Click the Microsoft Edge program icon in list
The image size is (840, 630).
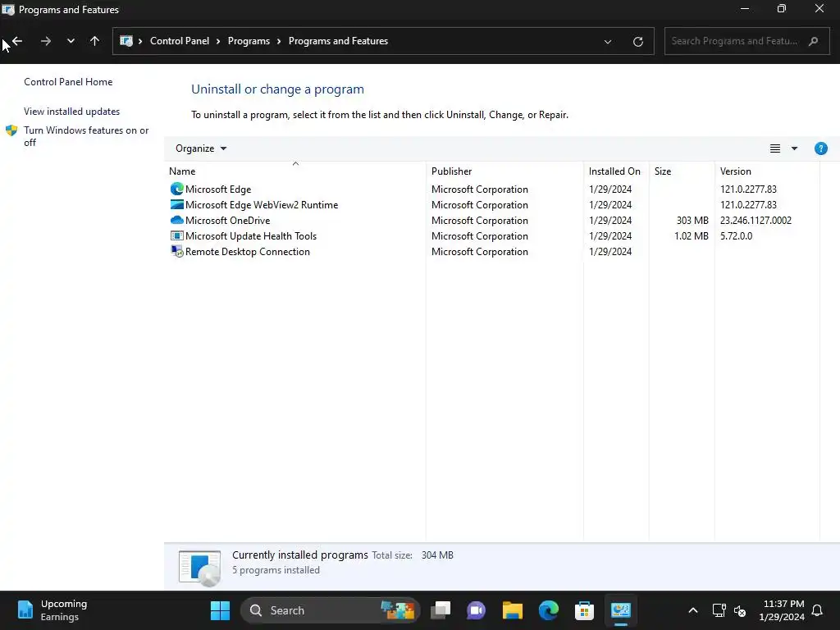177,189
